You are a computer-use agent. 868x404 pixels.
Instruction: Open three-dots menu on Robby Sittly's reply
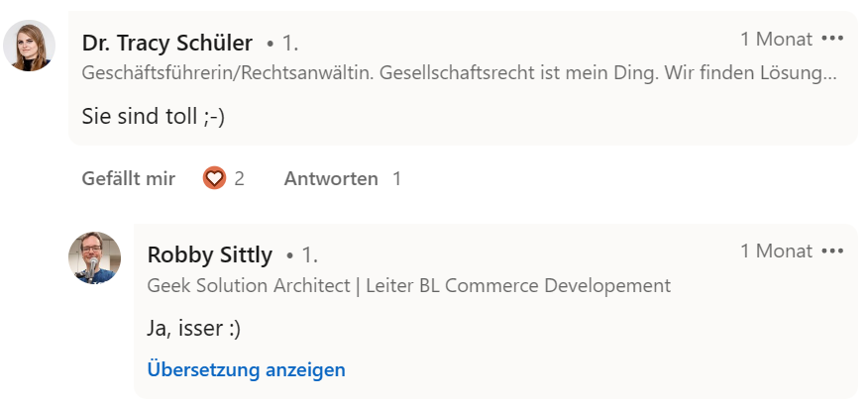pos(832,251)
